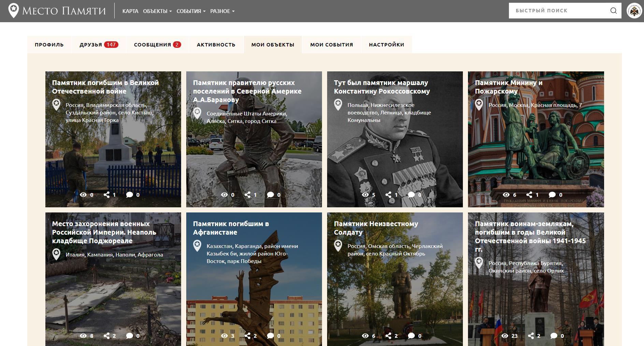Image resolution: width=644 pixels, height=346 pixels.
Task: Expand the Разное dropdown menu
Action: (222, 11)
